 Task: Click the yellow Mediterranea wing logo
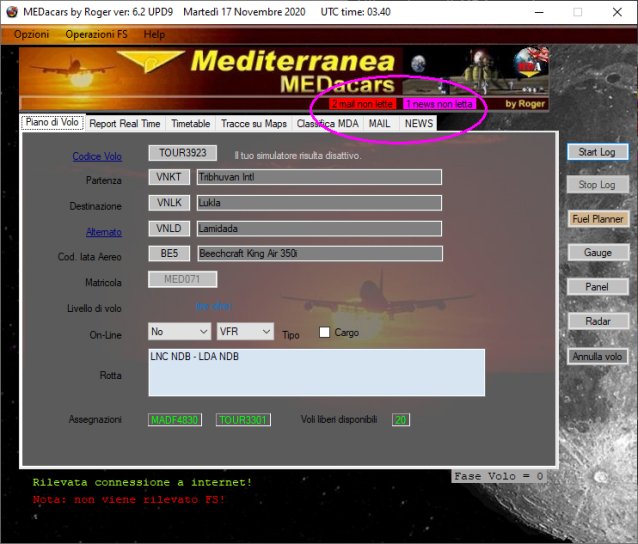(151, 61)
